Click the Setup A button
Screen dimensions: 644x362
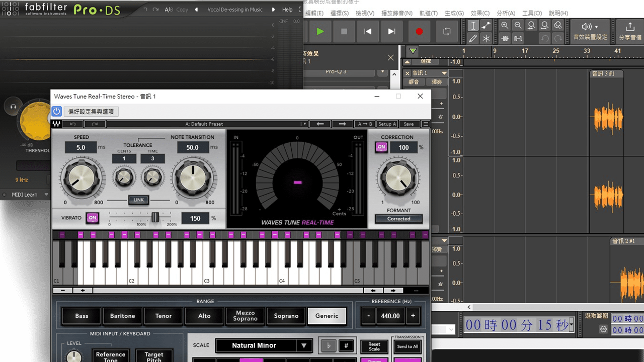point(387,124)
